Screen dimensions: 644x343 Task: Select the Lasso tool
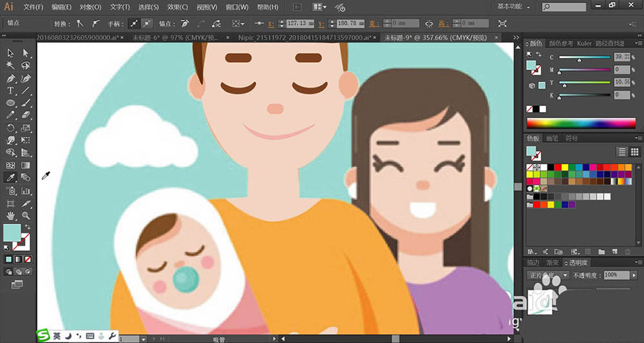point(26,65)
